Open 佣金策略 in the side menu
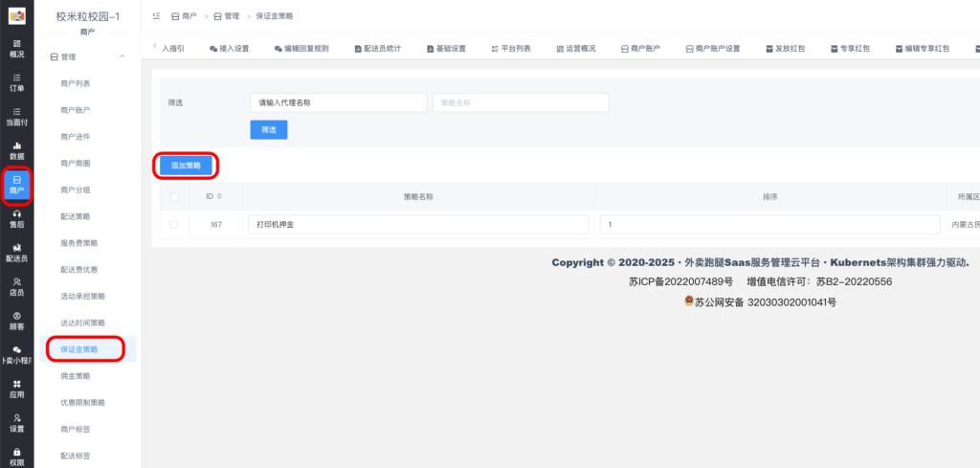 [75, 376]
